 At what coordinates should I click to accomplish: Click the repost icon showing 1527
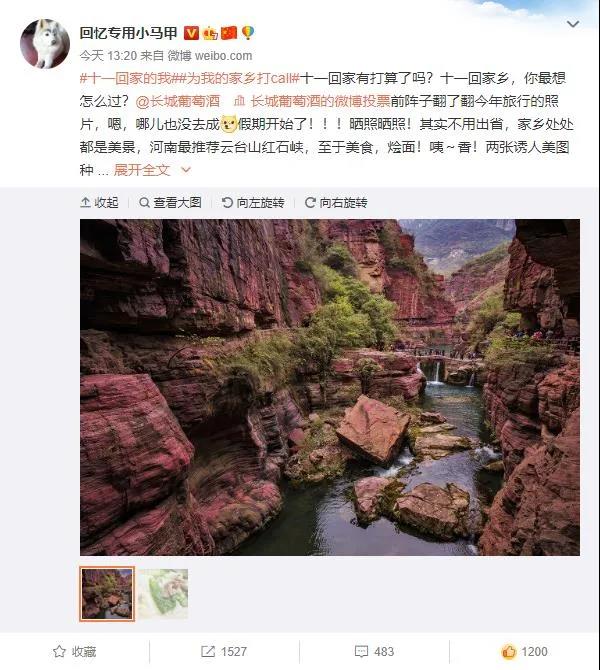(224, 652)
